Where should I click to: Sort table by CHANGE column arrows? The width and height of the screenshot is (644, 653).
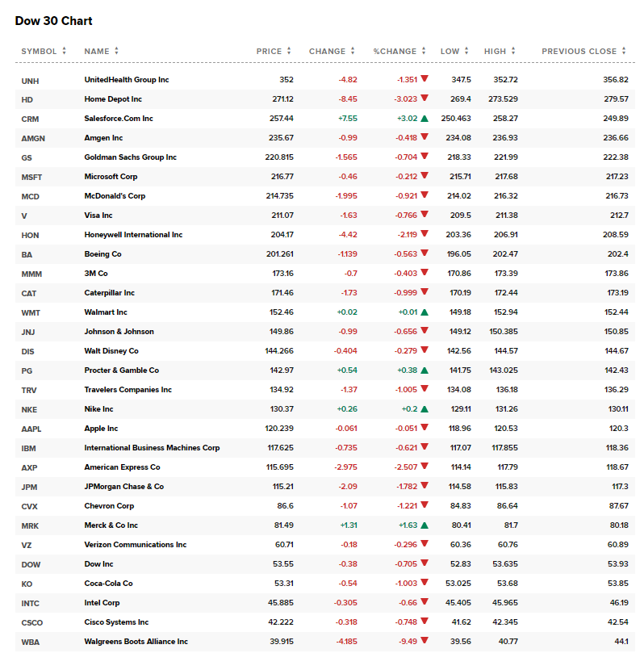point(353,51)
